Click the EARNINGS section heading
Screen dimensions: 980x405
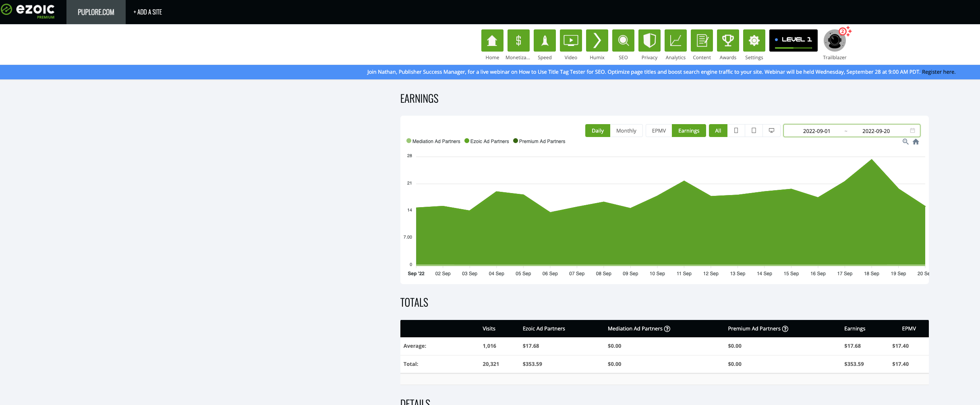[419, 99]
